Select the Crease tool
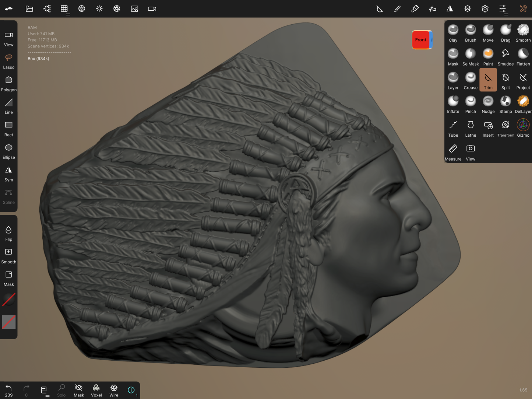 click(471, 81)
